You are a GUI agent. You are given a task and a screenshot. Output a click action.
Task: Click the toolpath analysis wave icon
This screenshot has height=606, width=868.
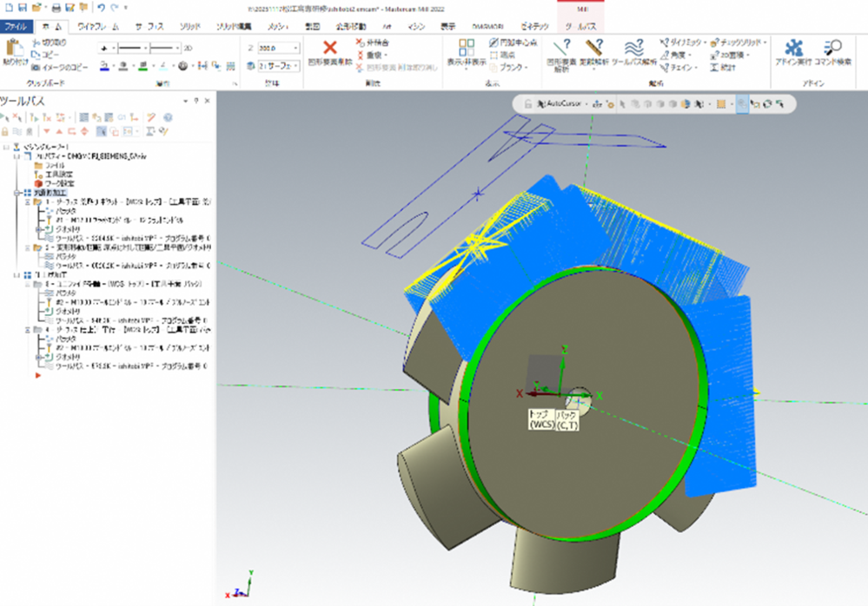coord(634,48)
